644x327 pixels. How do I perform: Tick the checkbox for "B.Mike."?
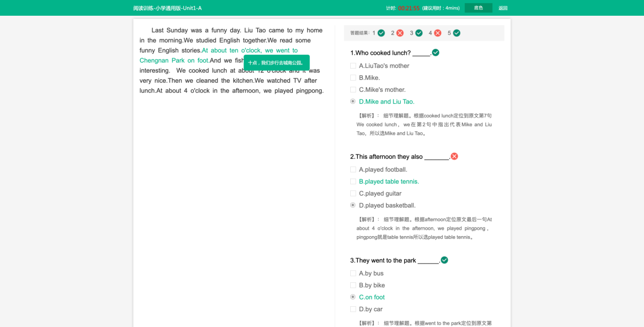(353, 78)
